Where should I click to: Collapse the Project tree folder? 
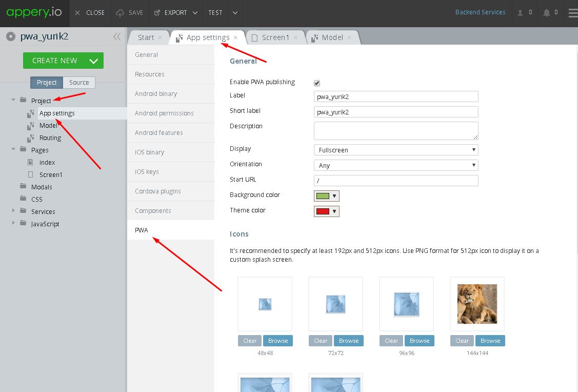point(13,100)
